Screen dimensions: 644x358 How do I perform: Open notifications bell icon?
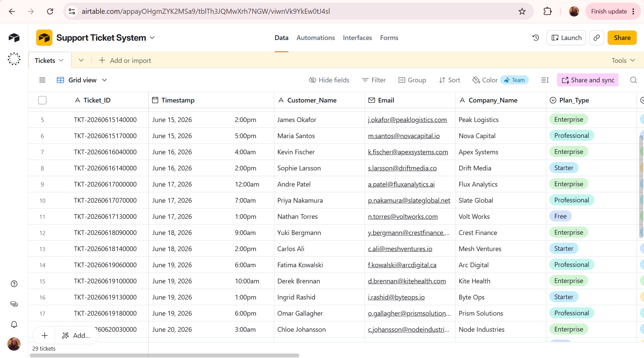[x=14, y=324]
